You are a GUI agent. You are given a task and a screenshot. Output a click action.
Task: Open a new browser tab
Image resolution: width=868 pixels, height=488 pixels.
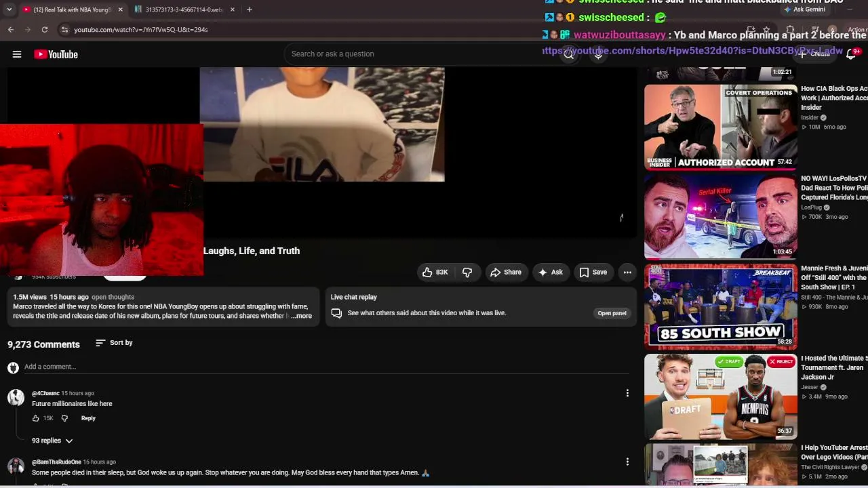tap(250, 9)
